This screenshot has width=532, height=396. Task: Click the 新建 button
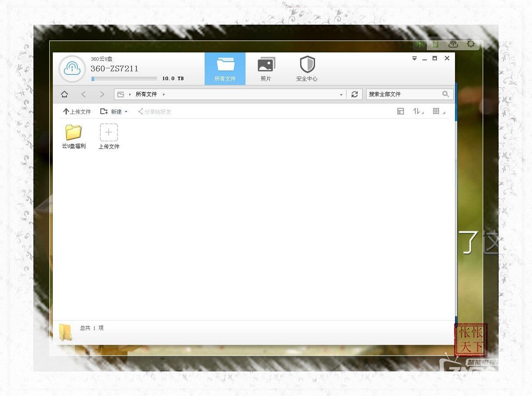click(111, 111)
